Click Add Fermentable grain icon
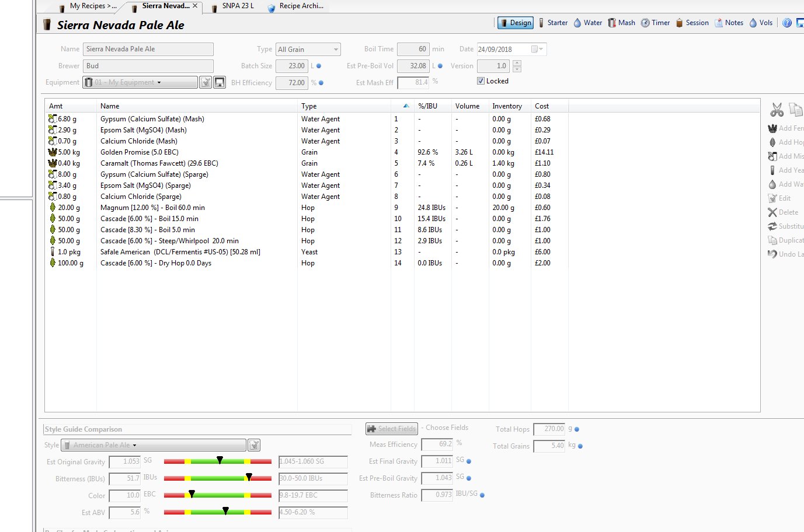This screenshot has width=804, height=532. pos(772,128)
